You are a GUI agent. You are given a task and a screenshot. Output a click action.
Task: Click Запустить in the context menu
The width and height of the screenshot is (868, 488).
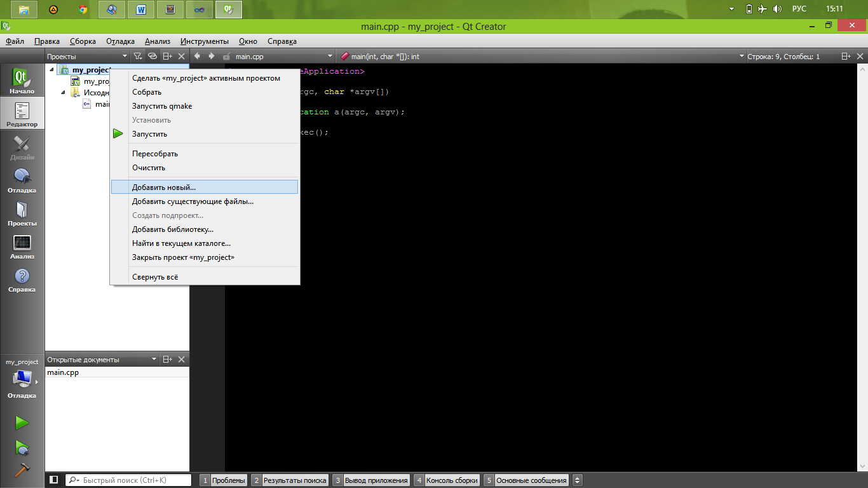point(204,134)
